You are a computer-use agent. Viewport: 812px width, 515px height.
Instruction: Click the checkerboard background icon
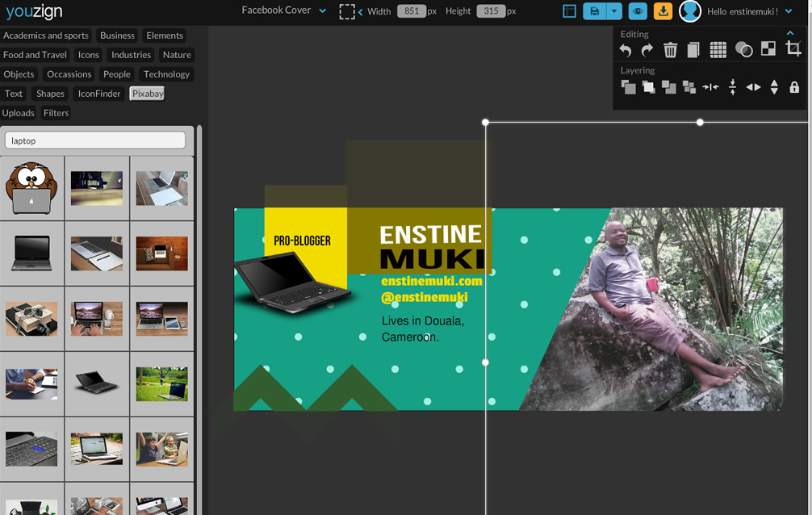click(768, 48)
